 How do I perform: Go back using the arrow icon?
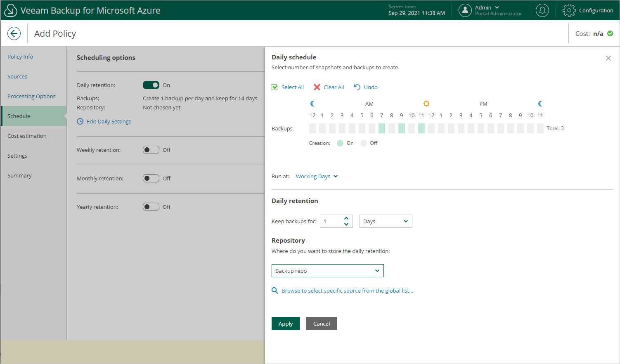click(14, 33)
